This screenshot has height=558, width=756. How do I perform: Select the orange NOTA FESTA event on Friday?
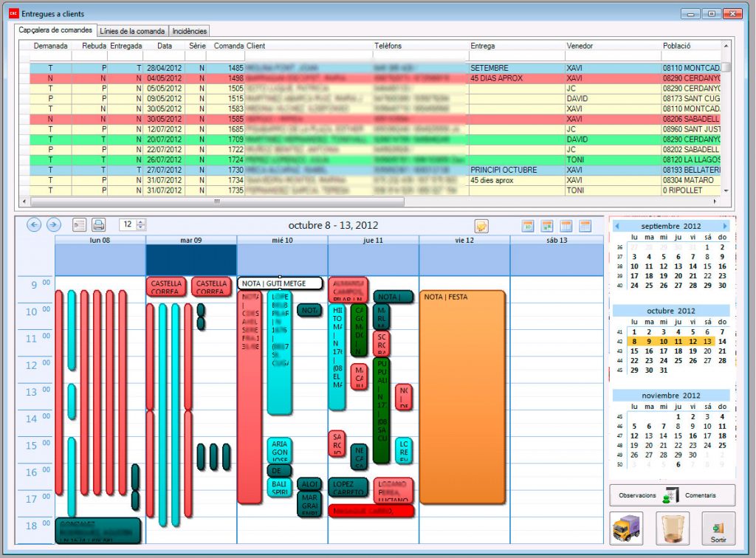[x=463, y=399]
